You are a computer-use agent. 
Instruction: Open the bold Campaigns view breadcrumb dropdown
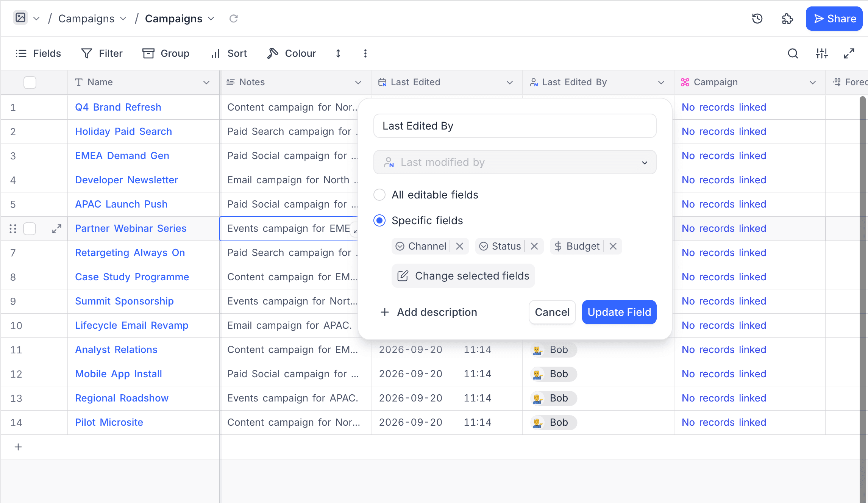(180, 19)
